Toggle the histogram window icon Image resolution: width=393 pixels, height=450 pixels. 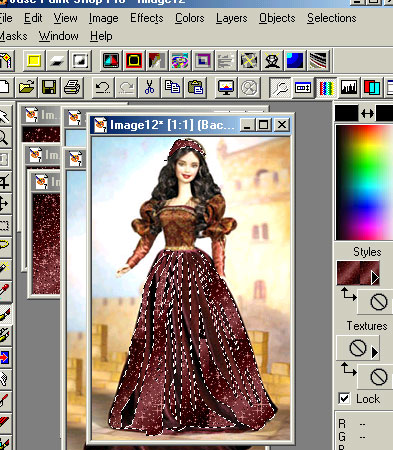pos(349,88)
